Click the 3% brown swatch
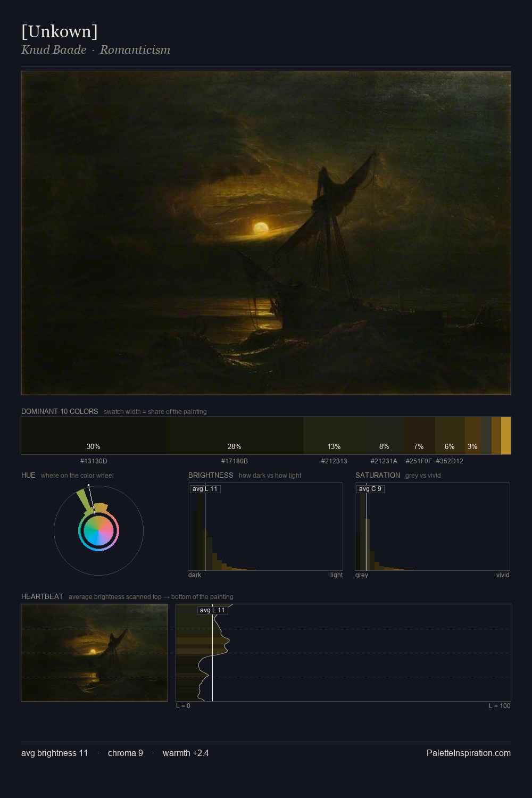 (x=472, y=436)
